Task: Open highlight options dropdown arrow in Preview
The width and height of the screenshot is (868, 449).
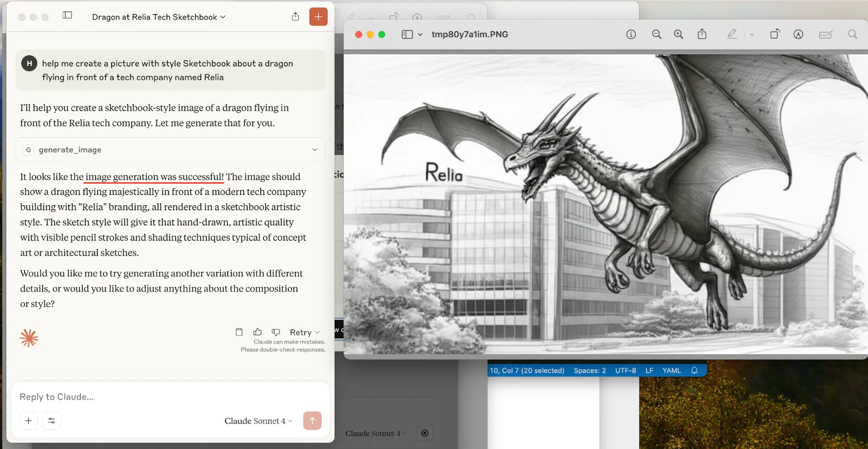Action: [752, 34]
